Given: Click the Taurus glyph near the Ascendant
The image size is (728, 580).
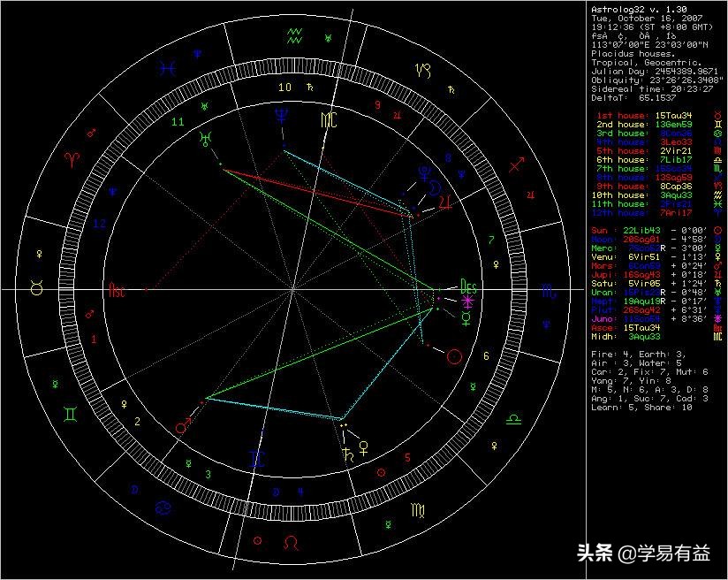Looking at the screenshot, I should pos(36,287).
